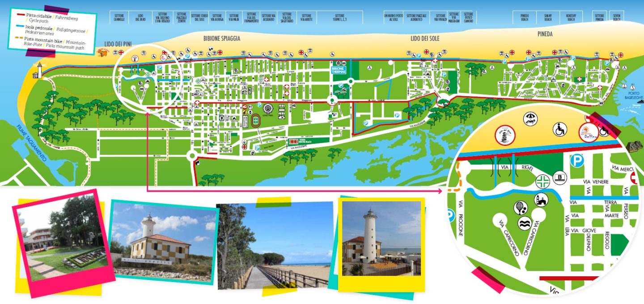Click the Settore Corso del Sole header cell
Viewport: 644px width, 304px height.
[199, 17]
